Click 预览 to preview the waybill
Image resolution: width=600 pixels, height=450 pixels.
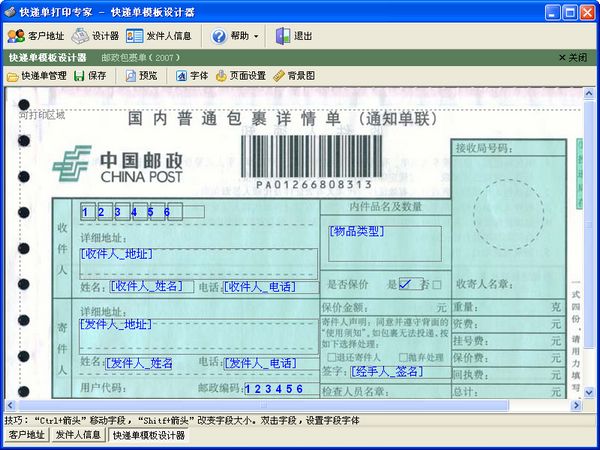pyautogui.click(x=142, y=76)
